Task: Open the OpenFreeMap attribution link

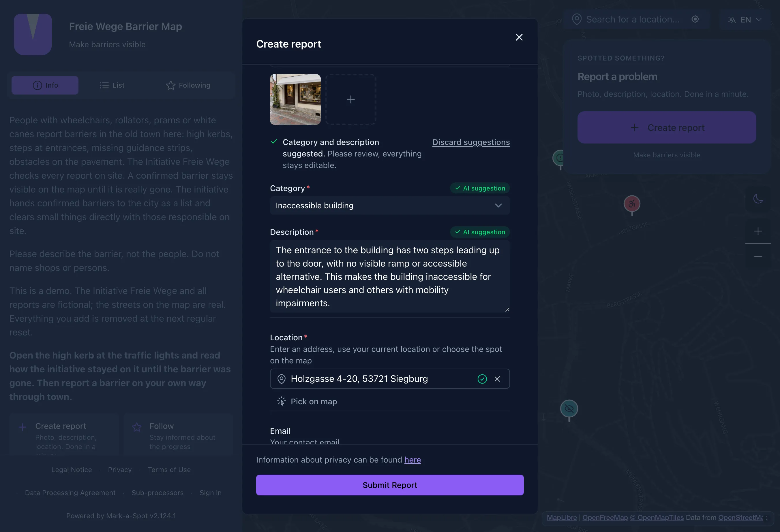Action: click(605, 518)
